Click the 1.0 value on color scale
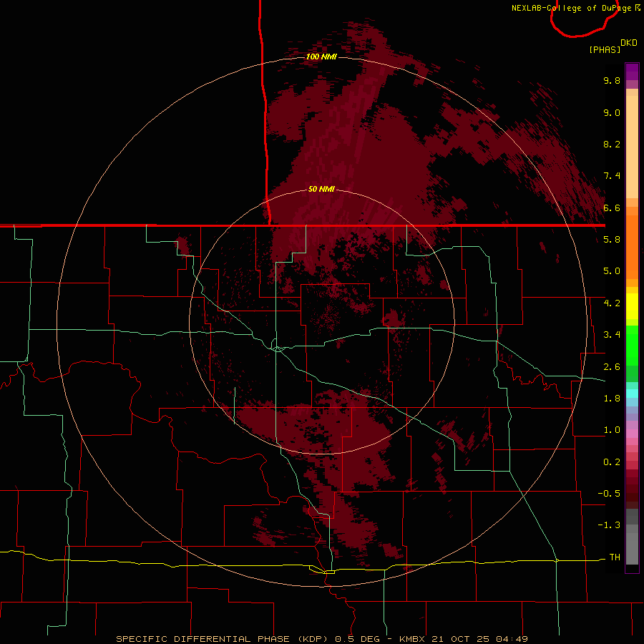The height and width of the screenshot is (644, 644). (x=612, y=430)
